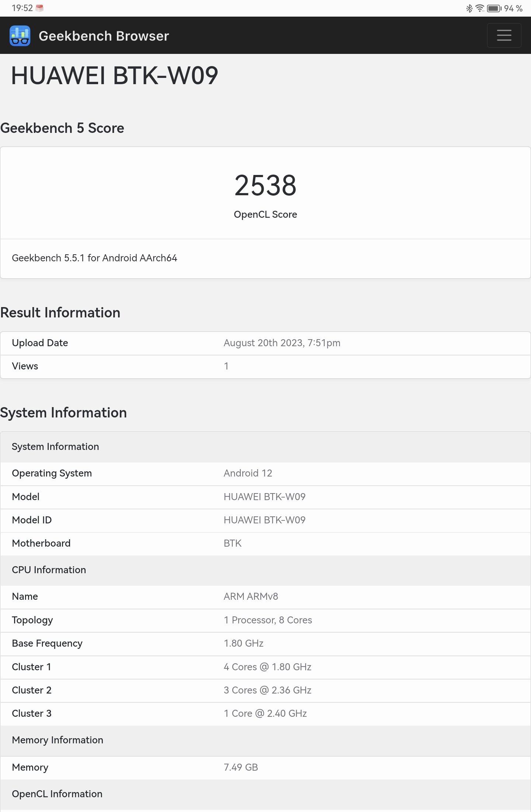Select the BTK motherboard value
The height and width of the screenshot is (812, 531).
[x=233, y=543]
